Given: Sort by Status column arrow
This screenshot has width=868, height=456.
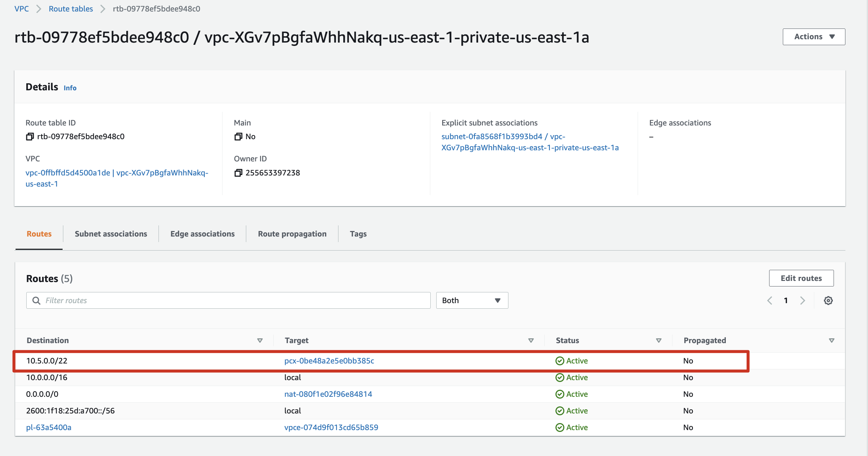Looking at the screenshot, I should (x=659, y=341).
